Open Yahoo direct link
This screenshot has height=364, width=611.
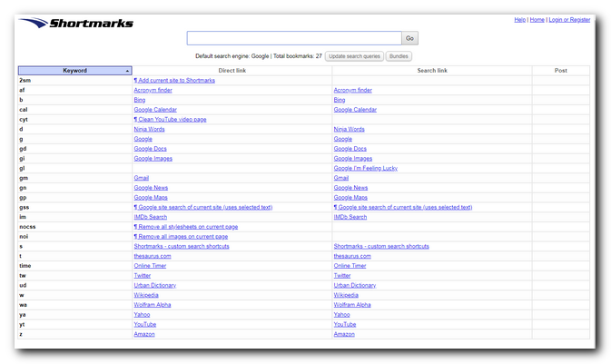coord(142,314)
